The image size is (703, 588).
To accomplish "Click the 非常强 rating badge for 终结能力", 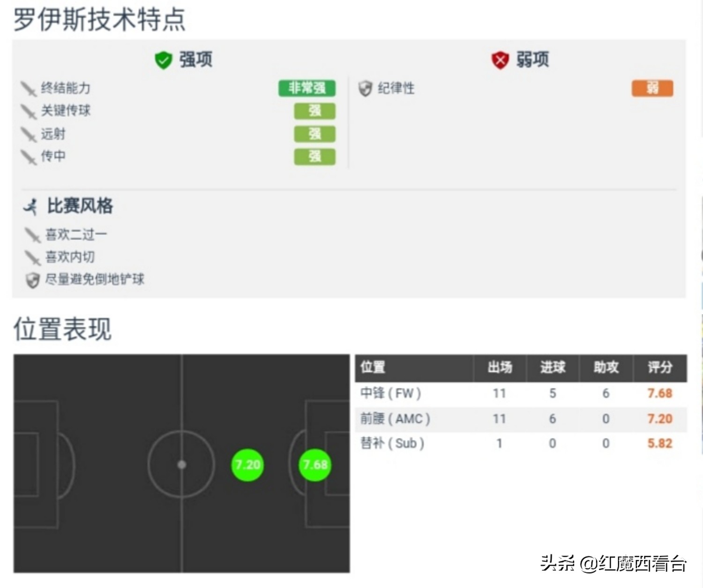I will tap(307, 88).
